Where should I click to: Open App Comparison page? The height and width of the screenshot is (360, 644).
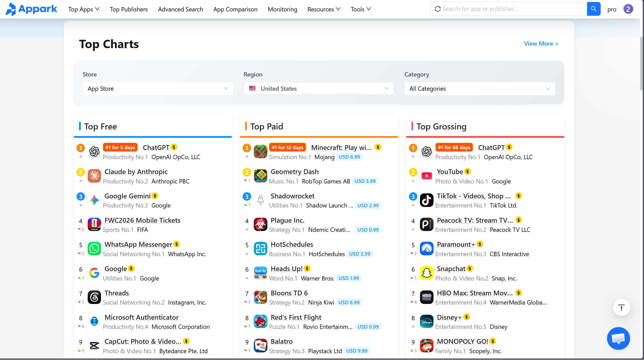coord(235,9)
